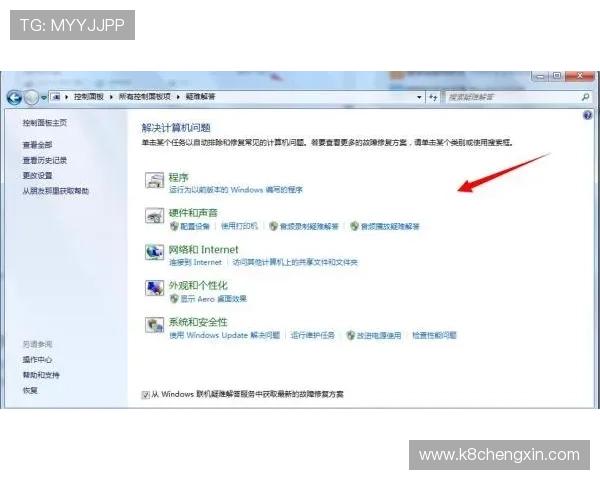Open the 系统和安全性 heading
Screen dimensions: 600x480
(198, 322)
